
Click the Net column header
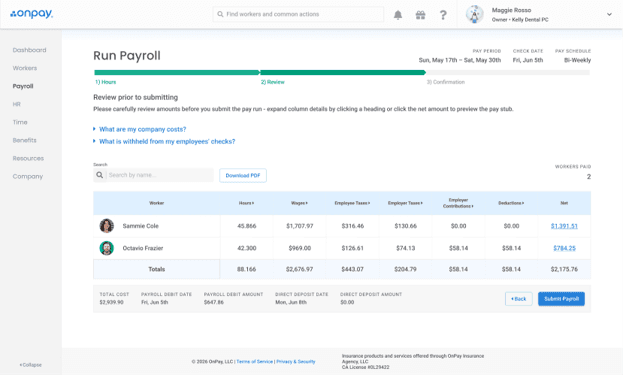point(564,203)
